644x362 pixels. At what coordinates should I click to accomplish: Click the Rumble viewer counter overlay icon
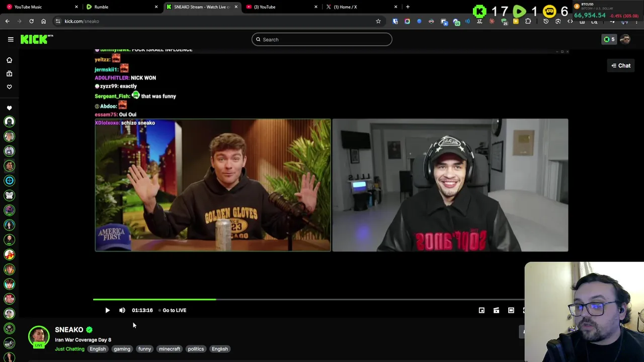(519, 11)
